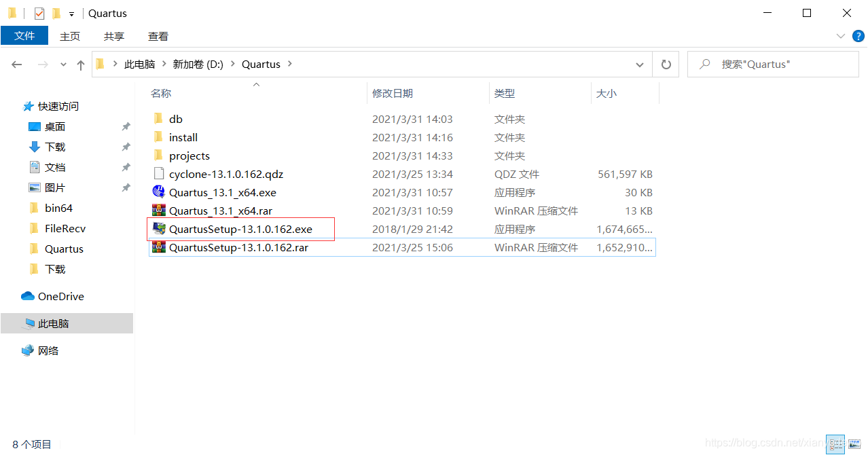Select 文档 in the navigation pane

tap(55, 168)
